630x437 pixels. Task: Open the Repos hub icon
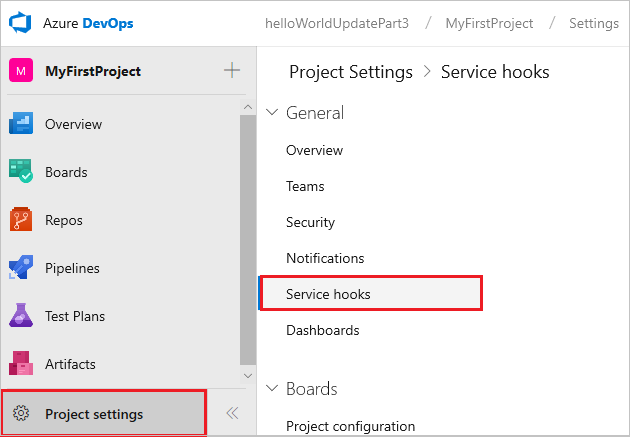(x=22, y=220)
